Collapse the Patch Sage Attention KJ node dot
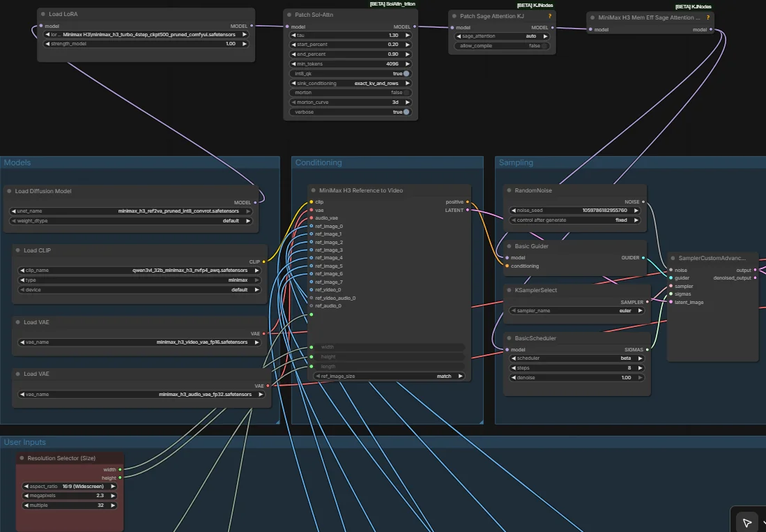The width and height of the screenshot is (766, 532). [x=454, y=16]
